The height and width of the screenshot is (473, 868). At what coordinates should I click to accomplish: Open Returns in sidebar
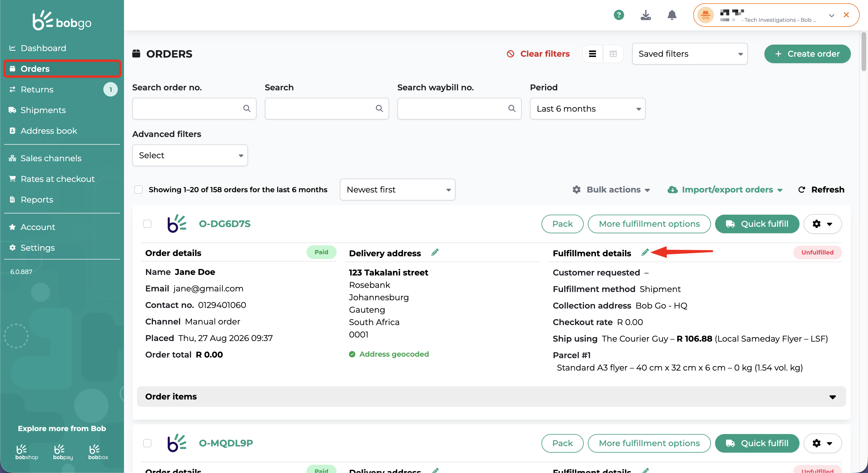(62, 90)
